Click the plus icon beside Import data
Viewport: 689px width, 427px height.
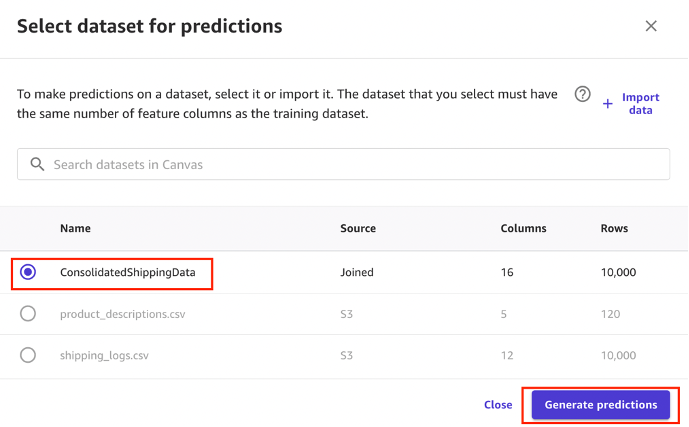coord(607,103)
